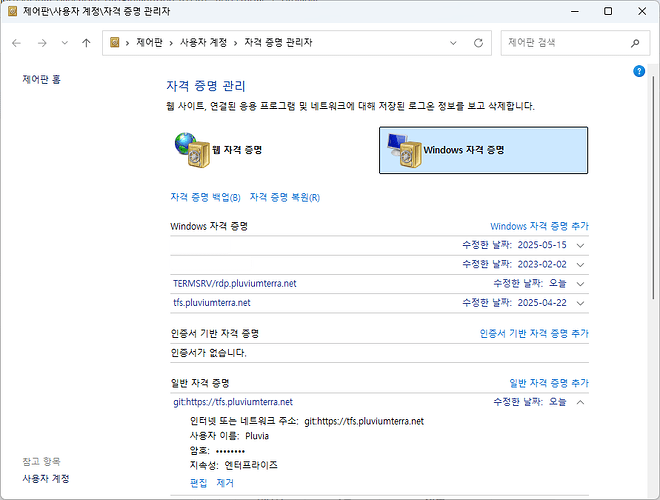Click 인증서가 없습니다. message
The width and height of the screenshot is (660, 500).
[x=208, y=353]
